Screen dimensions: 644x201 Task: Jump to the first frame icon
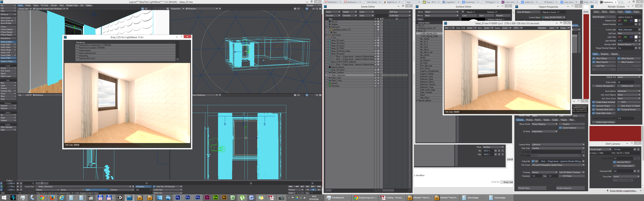coord(290,187)
